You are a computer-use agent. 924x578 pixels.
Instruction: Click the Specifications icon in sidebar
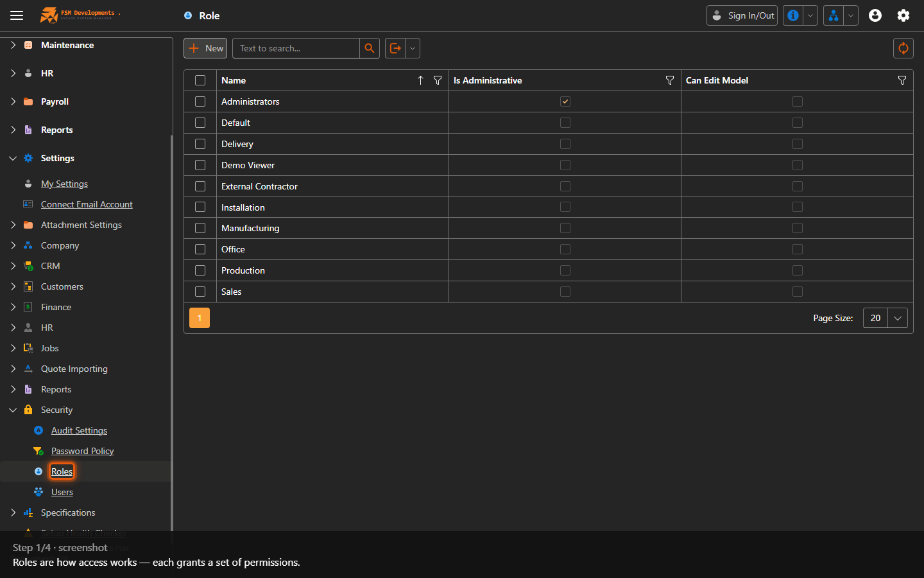[28, 512]
